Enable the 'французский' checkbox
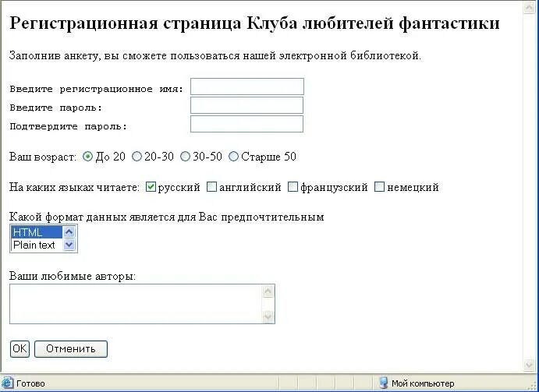539x392 pixels. 293,187
